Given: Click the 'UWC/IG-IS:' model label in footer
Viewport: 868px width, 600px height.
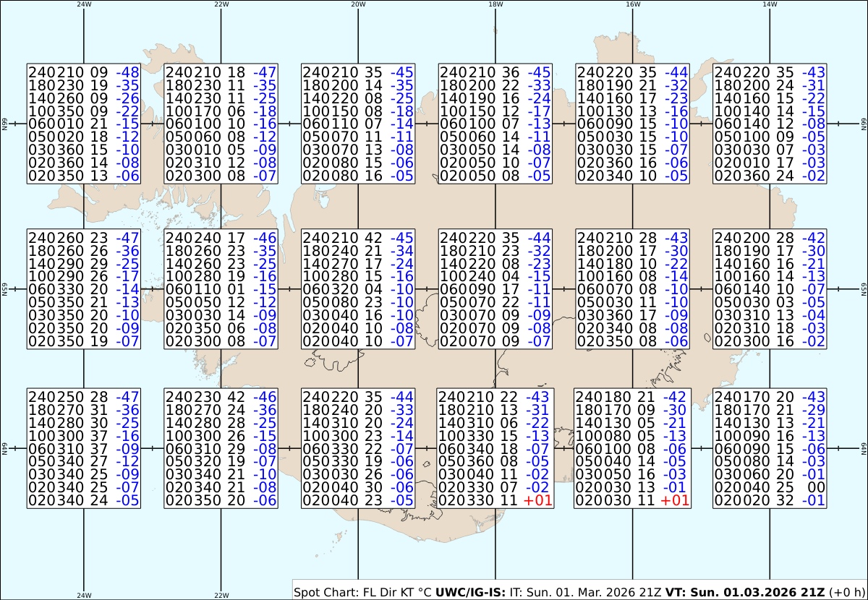Looking at the screenshot, I should pyautogui.click(x=472, y=592).
